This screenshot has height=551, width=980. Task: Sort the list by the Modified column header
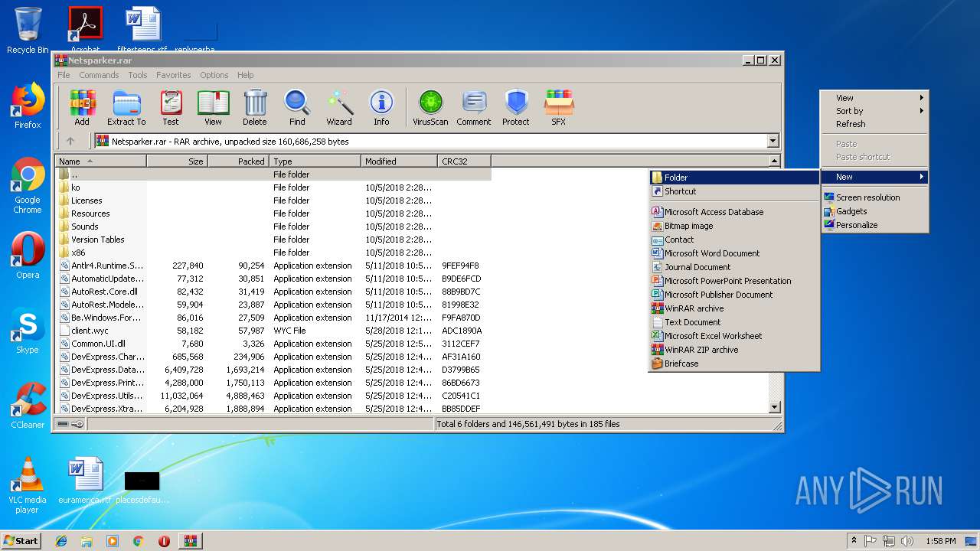point(399,161)
